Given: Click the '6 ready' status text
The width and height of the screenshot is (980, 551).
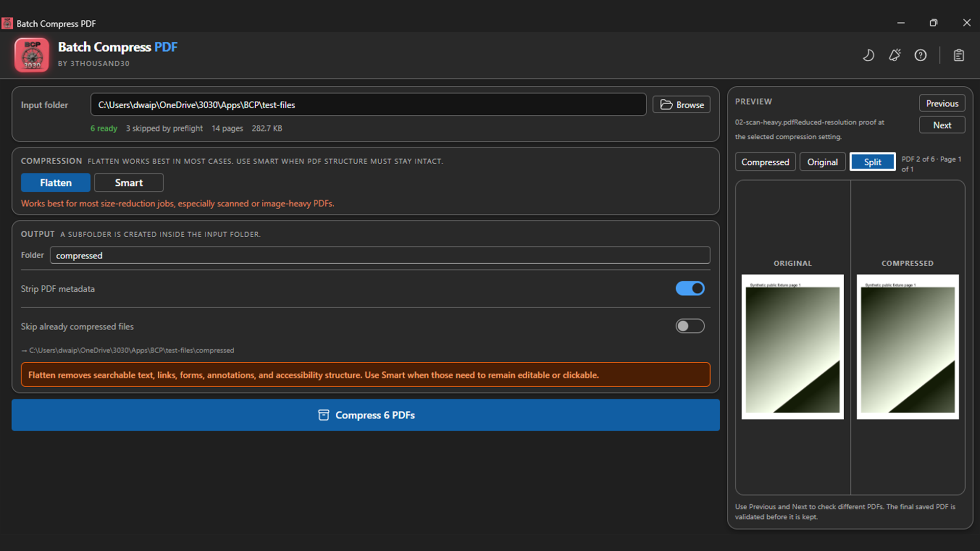Looking at the screenshot, I should pos(104,128).
